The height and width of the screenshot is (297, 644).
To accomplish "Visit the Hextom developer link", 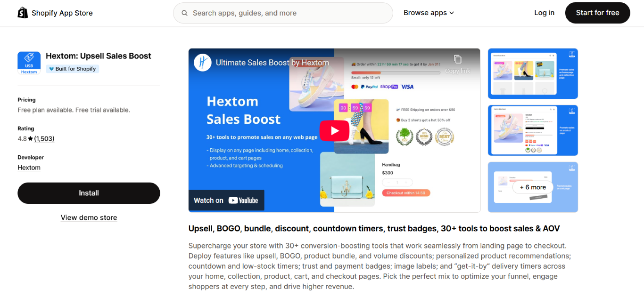I will [29, 168].
